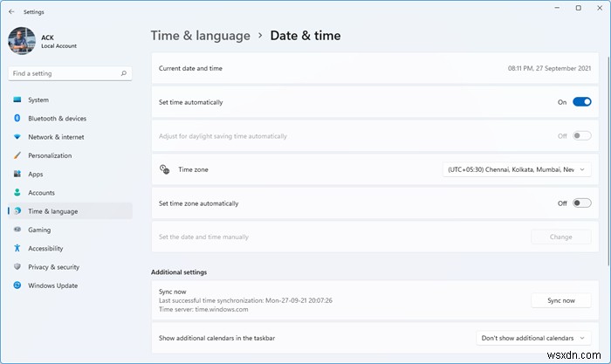Click the Gaming controller icon
The height and width of the screenshot is (364, 611).
click(x=17, y=230)
